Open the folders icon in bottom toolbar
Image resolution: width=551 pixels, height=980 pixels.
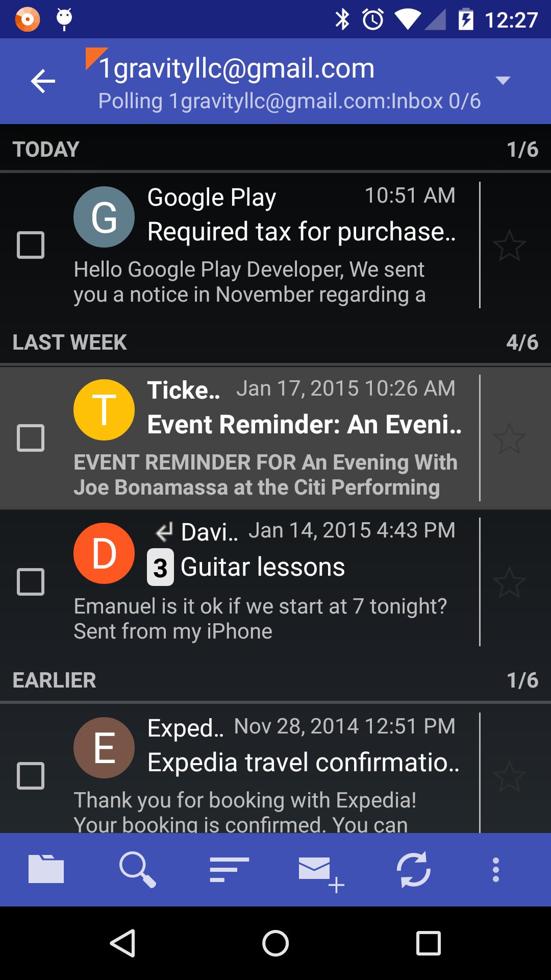point(46,868)
